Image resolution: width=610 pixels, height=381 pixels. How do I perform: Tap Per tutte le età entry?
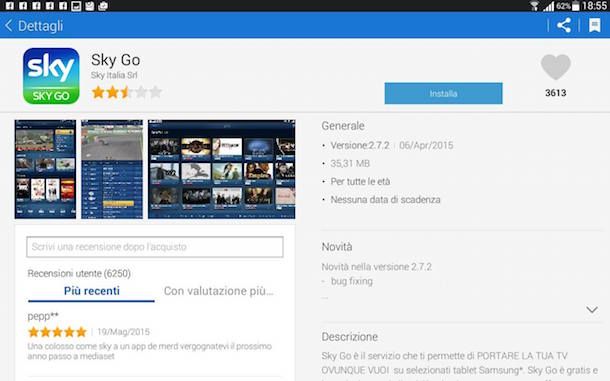[x=360, y=181]
